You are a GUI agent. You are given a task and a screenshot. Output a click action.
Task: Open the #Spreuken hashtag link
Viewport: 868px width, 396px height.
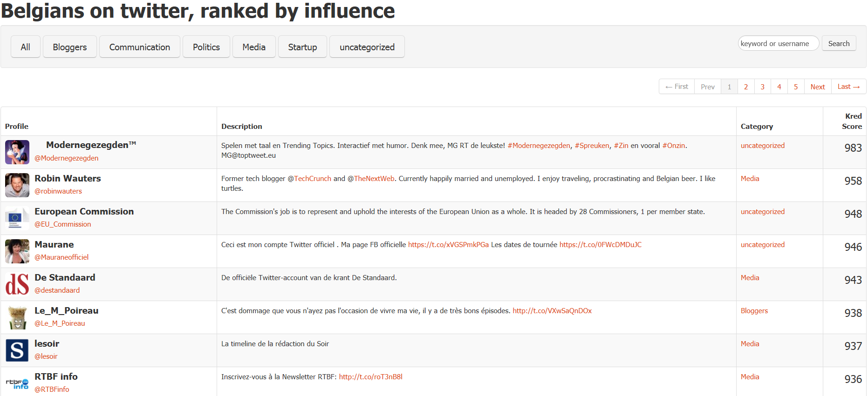pyautogui.click(x=592, y=146)
